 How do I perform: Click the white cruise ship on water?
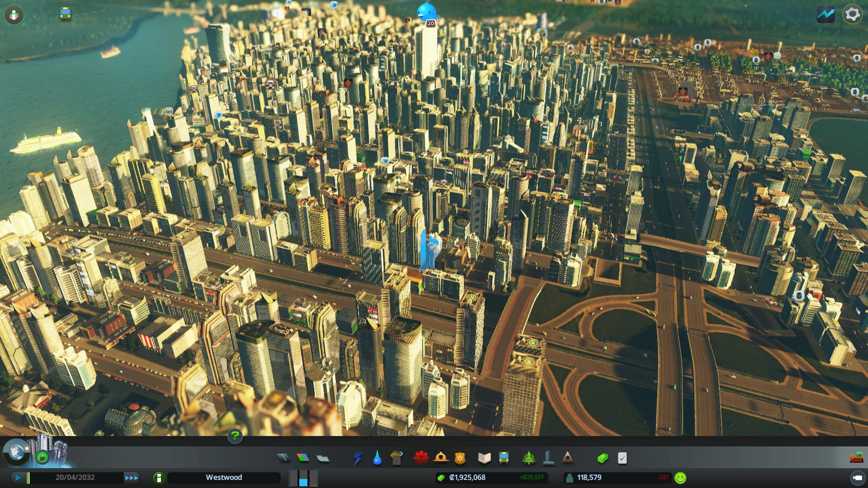[x=47, y=141]
